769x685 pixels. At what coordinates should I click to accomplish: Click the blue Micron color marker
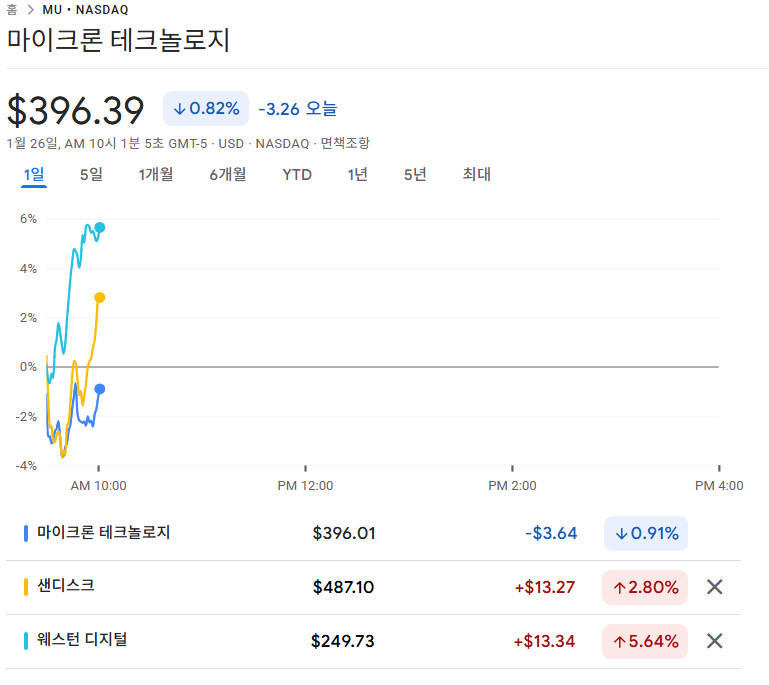point(26,533)
